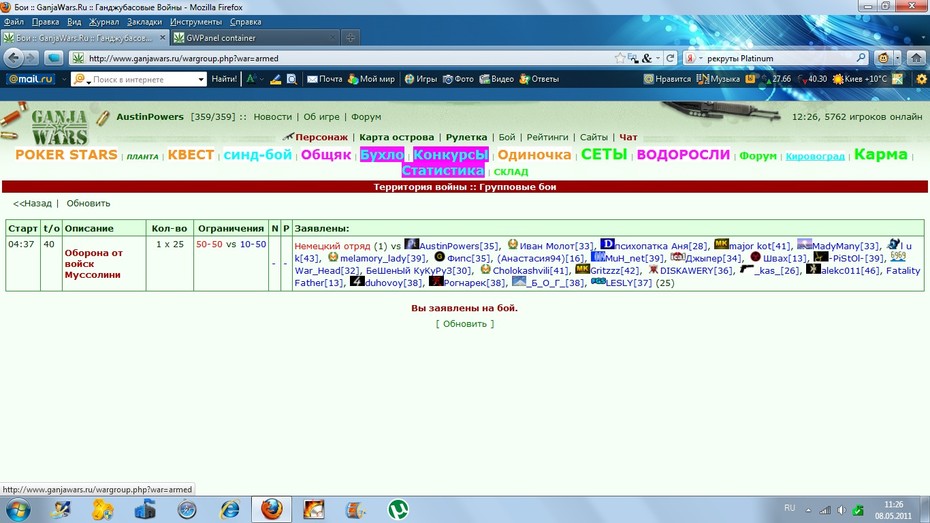Open a new tab with plus button

coord(351,37)
